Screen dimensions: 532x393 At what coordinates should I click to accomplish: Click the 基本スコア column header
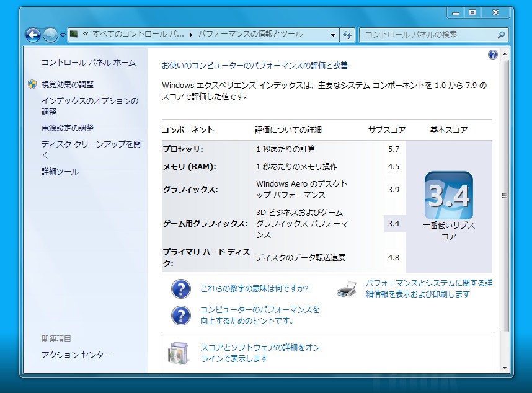[x=448, y=130]
